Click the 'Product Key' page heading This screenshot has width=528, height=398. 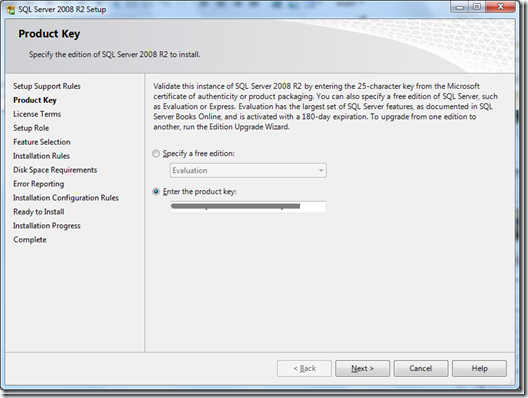point(49,34)
